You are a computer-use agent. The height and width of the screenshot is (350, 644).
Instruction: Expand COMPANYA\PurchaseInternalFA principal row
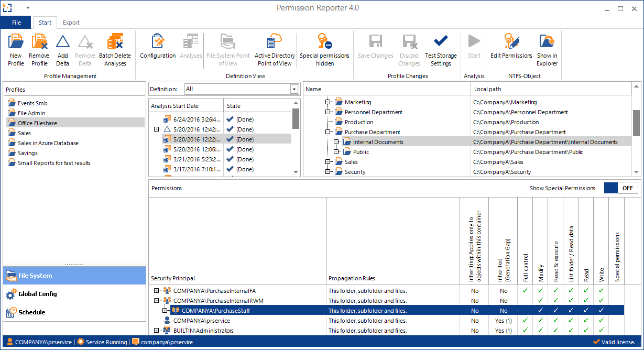157,291
